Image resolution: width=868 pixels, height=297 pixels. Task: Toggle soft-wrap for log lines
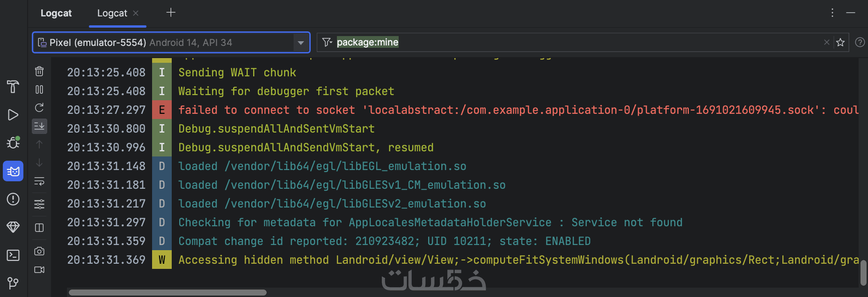tap(39, 181)
